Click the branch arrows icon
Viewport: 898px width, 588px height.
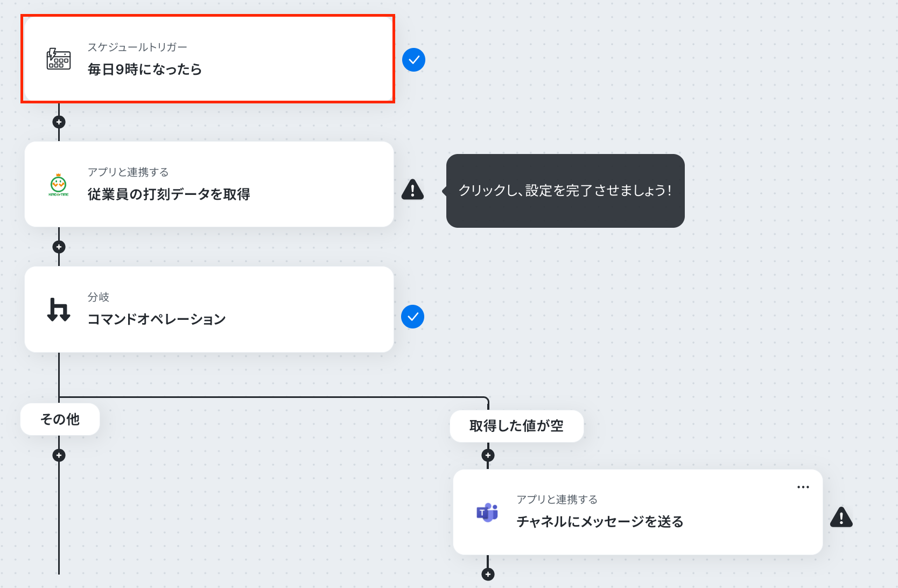click(59, 310)
